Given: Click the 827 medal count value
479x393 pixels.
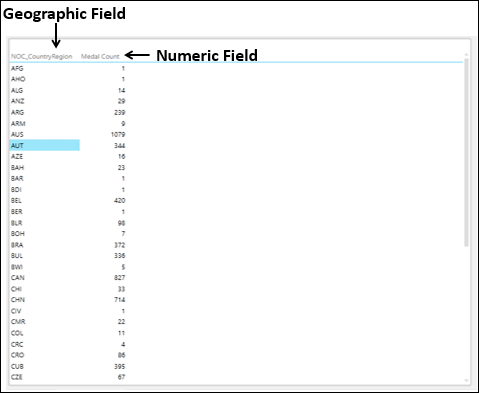Looking at the screenshot, I should [120, 278].
